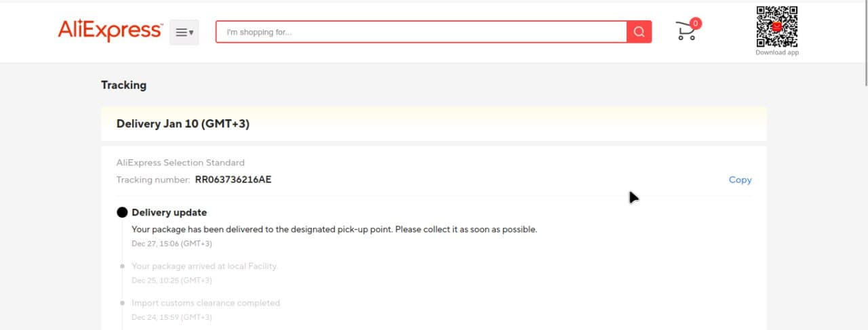Click AliExpress Selection Standard text
The height and width of the screenshot is (330, 868).
point(180,163)
